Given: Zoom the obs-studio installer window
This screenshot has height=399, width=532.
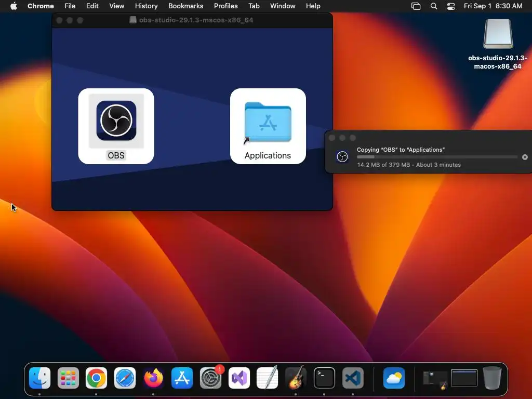Looking at the screenshot, I should [x=80, y=20].
